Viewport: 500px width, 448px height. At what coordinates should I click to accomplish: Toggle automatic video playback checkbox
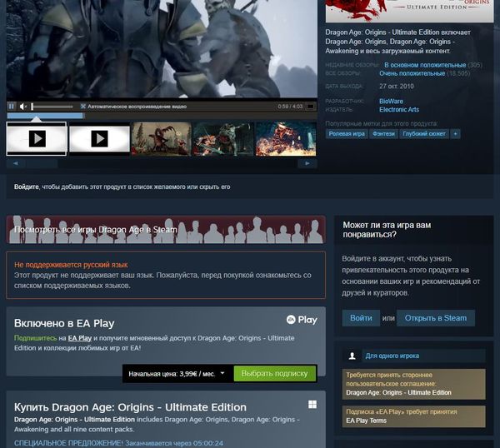(x=82, y=106)
